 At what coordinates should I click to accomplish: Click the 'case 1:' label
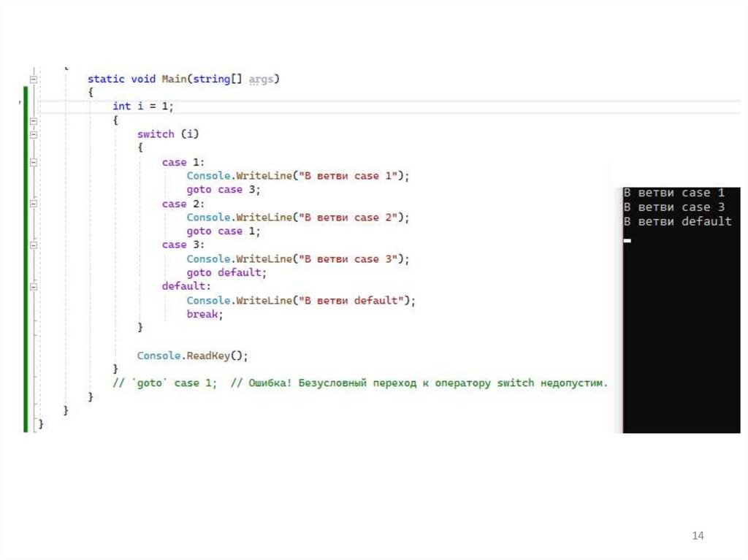[183, 162]
